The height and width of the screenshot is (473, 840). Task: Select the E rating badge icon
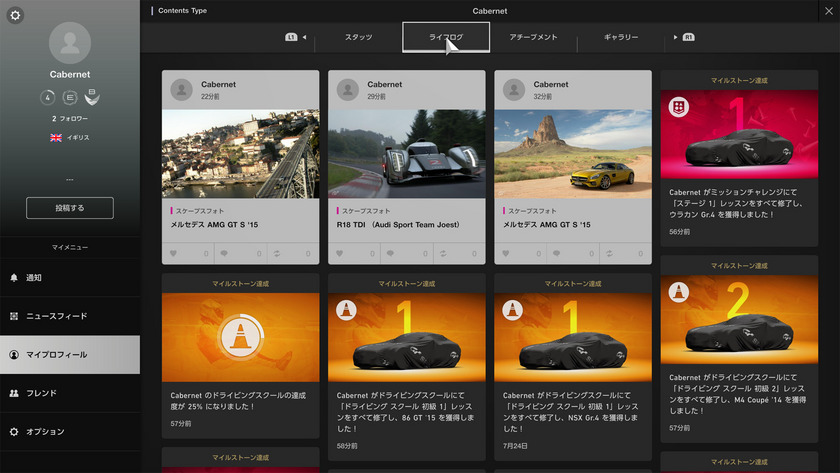[70, 97]
